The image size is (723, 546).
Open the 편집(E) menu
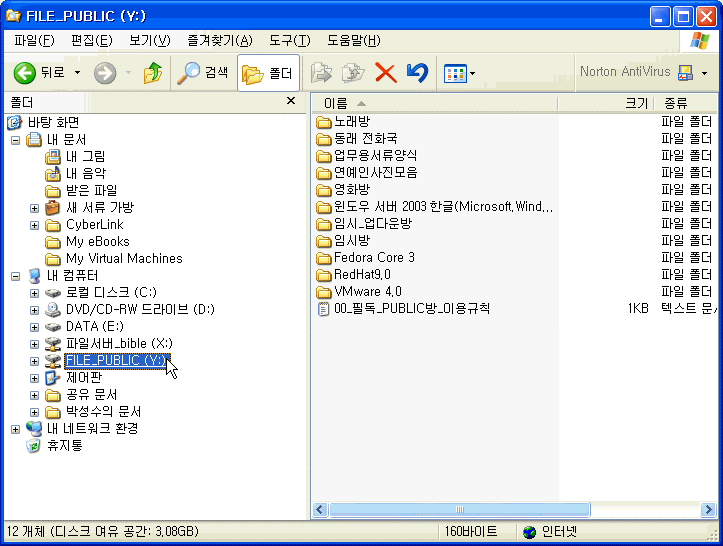[91, 41]
